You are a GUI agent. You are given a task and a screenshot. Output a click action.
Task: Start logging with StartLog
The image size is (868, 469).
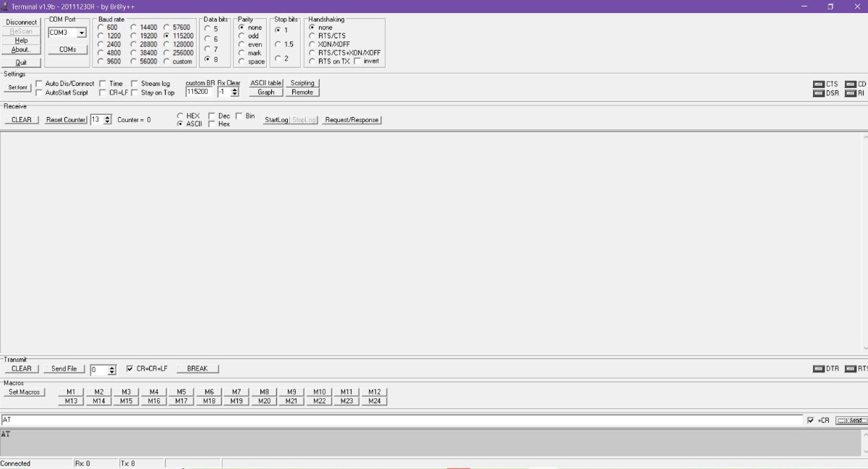(x=276, y=120)
